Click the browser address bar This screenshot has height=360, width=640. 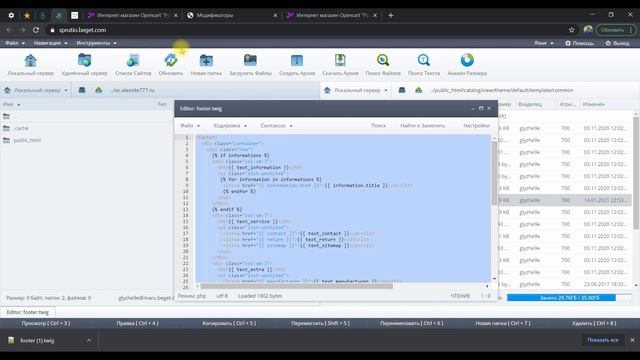[306, 30]
